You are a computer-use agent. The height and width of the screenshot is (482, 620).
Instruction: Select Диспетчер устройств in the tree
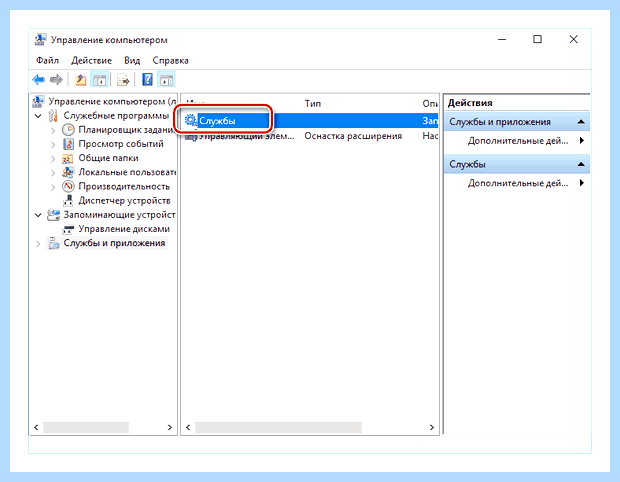pos(124,200)
